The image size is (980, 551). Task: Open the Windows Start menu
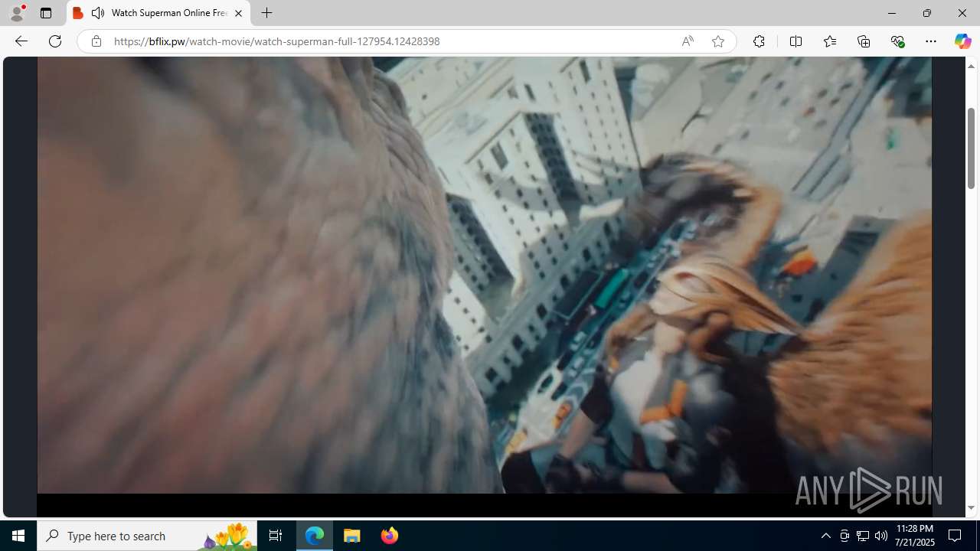18,536
